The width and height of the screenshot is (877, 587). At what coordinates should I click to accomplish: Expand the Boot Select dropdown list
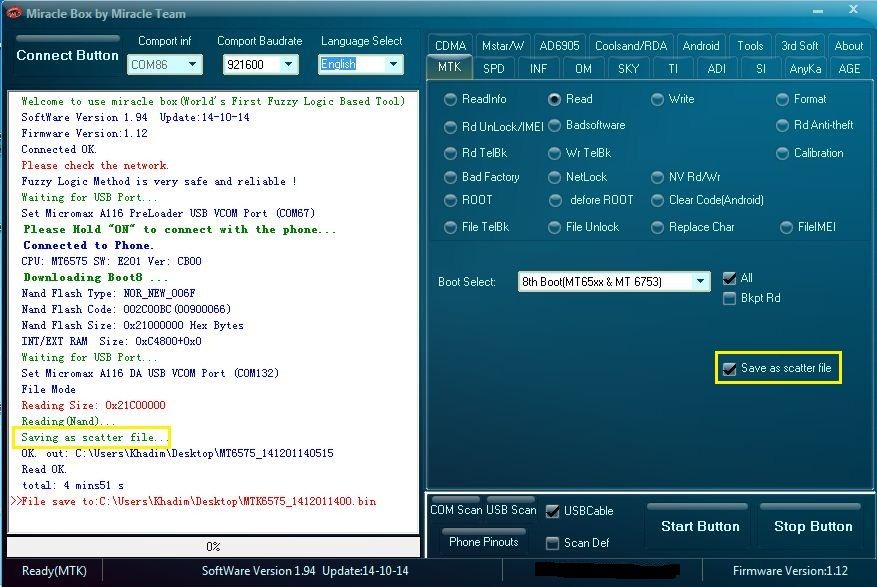(700, 282)
